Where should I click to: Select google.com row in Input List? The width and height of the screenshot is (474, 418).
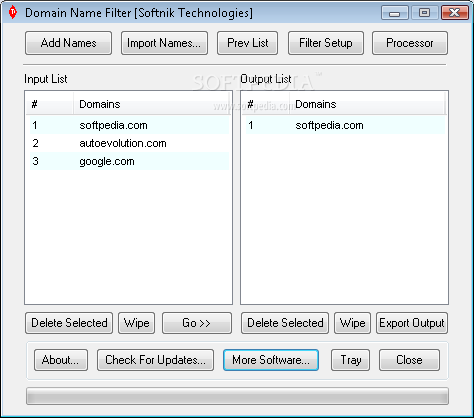(x=129, y=161)
